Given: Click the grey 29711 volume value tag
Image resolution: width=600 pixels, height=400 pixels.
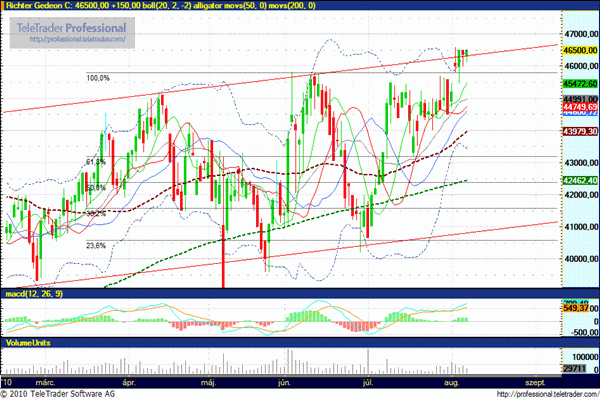Looking at the screenshot, I should [575, 369].
